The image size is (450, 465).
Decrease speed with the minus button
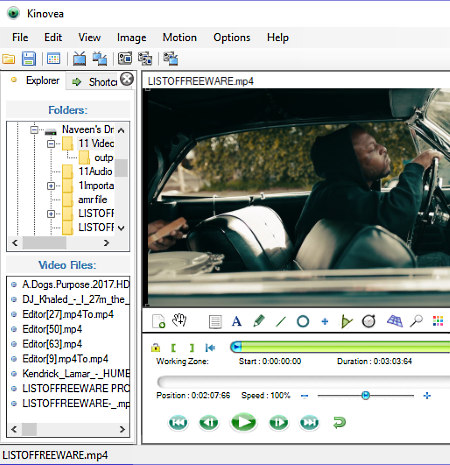pyautogui.click(x=304, y=396)
